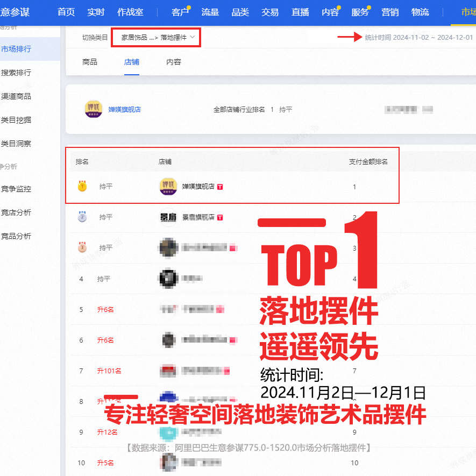
Task: Open the 流量 top navigation item
Action: pyautogui.click(x=210, y=12)
